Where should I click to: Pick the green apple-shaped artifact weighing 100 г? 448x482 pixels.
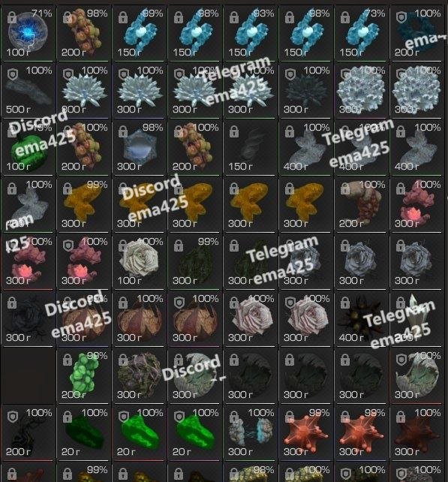coord(28,147)
